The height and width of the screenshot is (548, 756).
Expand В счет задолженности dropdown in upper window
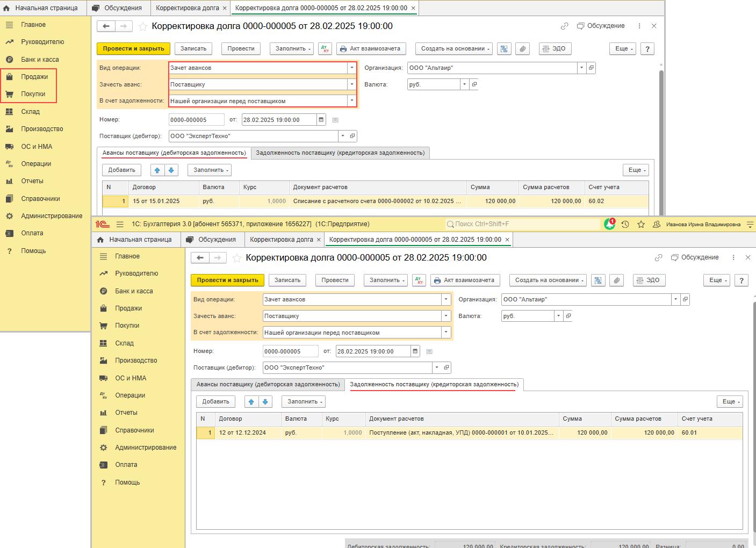(352, 101)
